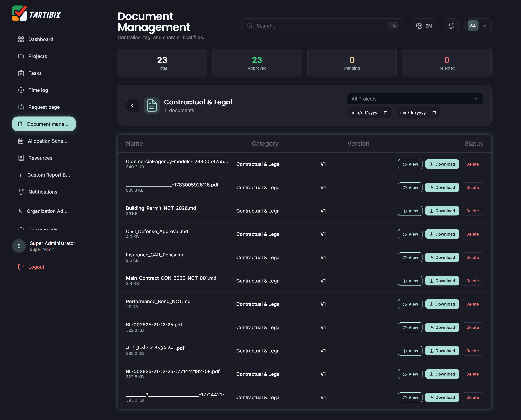521x420 pixels.
Task: Open the Tasks page
Action: [44, 73]
